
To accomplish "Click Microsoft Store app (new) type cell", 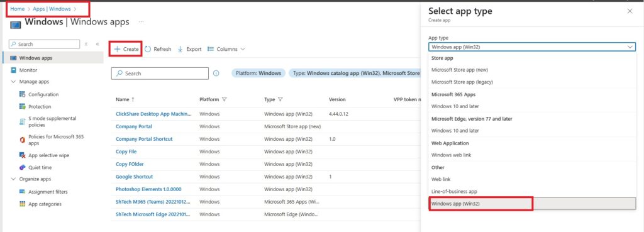I will [x=292, y=126].
